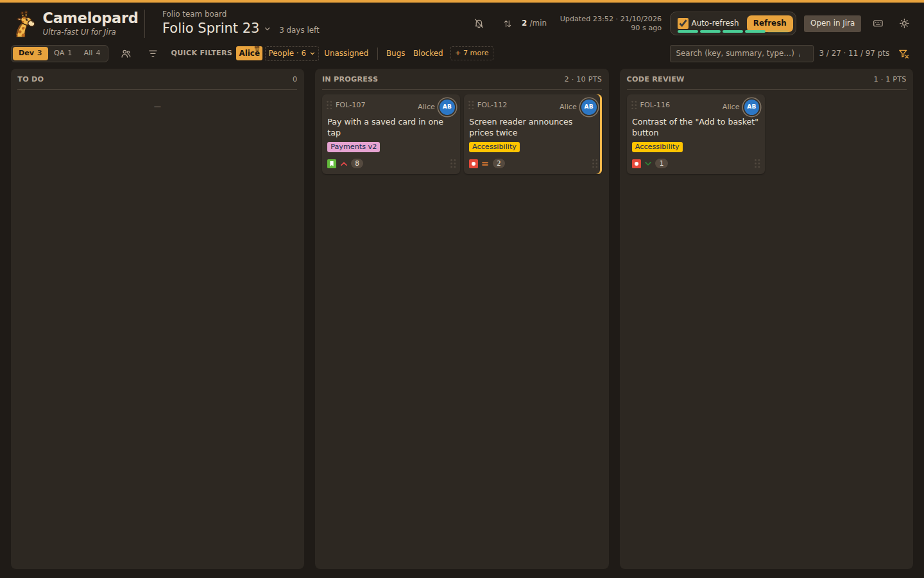Screen dimensions: 924x578
Task: Click Accessibility label on FOL-112 card
Action: point(494,147)
